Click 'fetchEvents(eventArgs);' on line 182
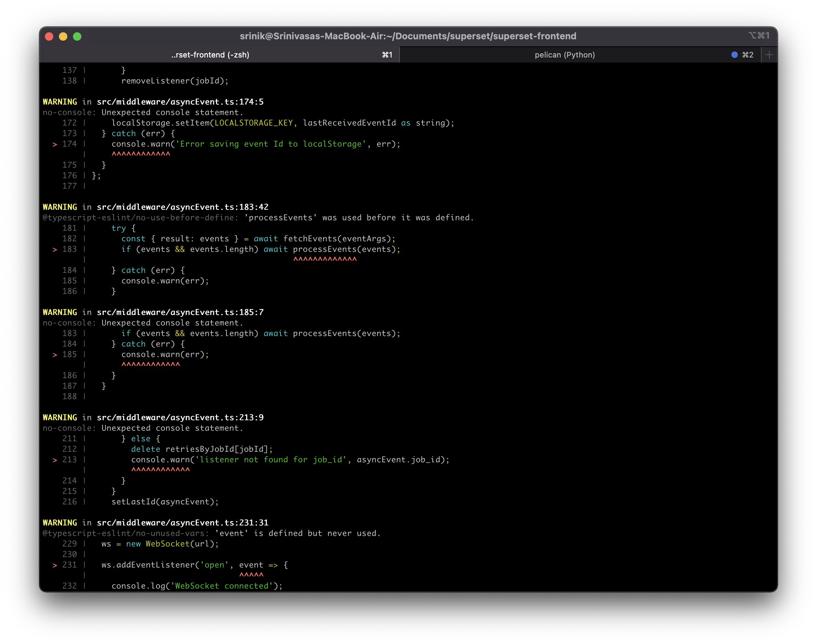The width and height of the screenshot is (817, 644). [x=339, y=239]
